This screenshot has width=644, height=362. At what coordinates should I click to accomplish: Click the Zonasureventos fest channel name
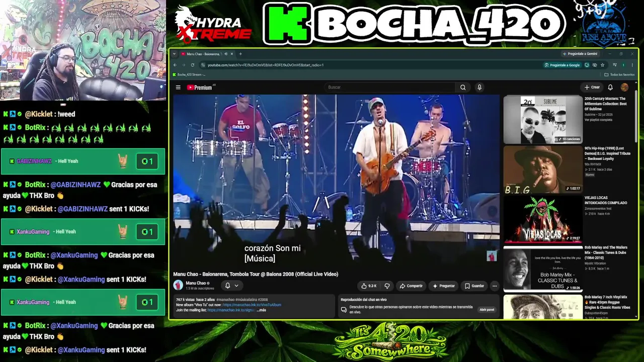pos(598,208)
